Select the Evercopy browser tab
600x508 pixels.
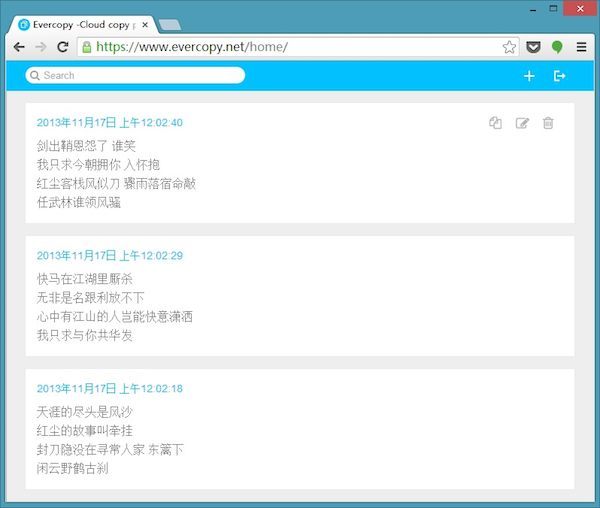coord(80,24)
